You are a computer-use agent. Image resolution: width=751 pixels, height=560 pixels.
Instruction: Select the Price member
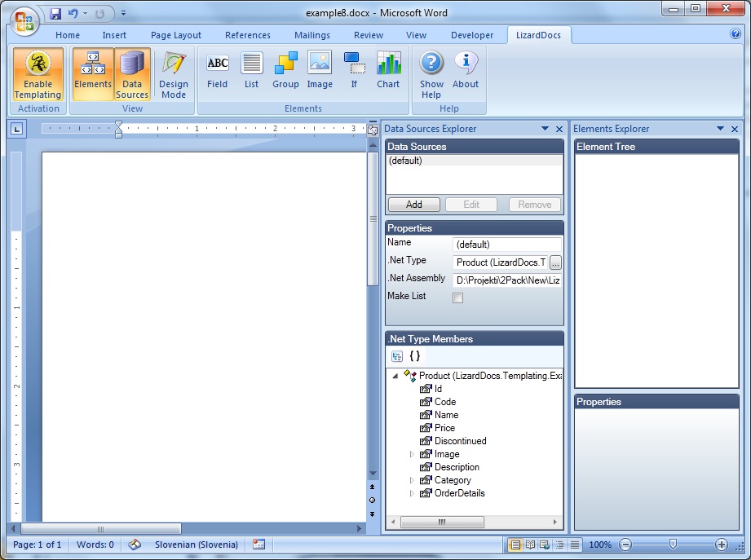pyautogui.click(x=444, y=428)
